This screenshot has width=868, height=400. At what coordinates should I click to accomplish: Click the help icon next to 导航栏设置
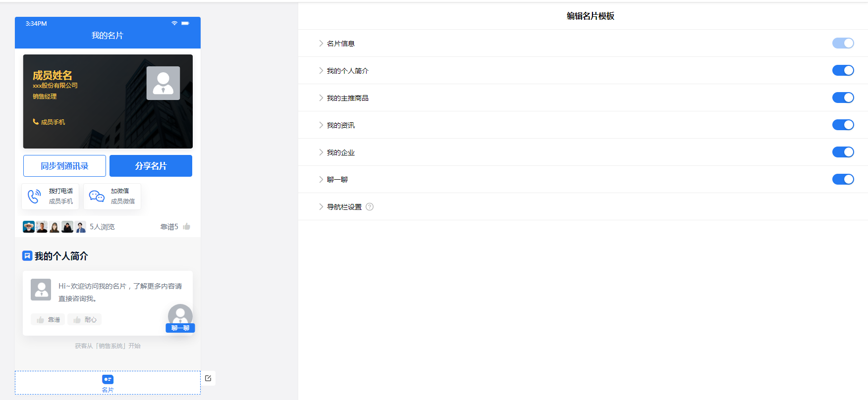tap(370, 207)
